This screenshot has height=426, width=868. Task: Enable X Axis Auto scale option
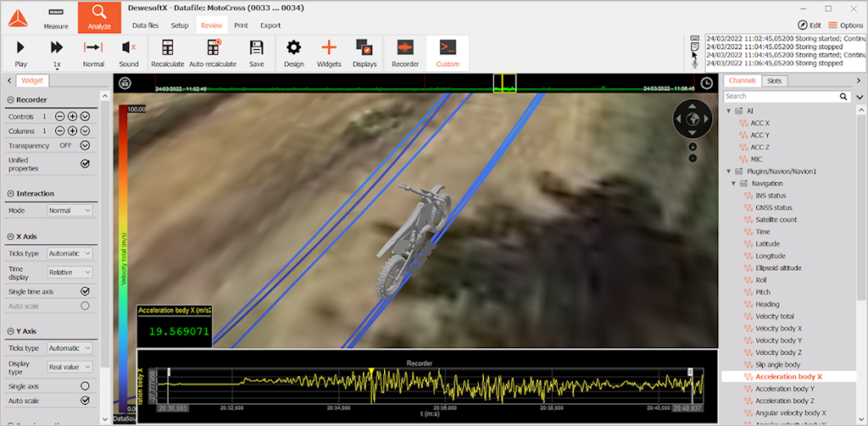pos(85,306)
